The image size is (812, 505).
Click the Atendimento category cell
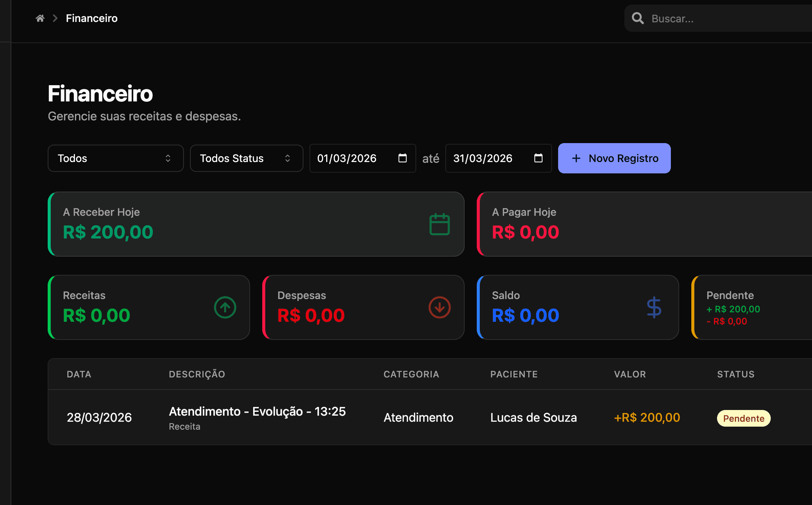pyautogui.click(x=418, y=417)
